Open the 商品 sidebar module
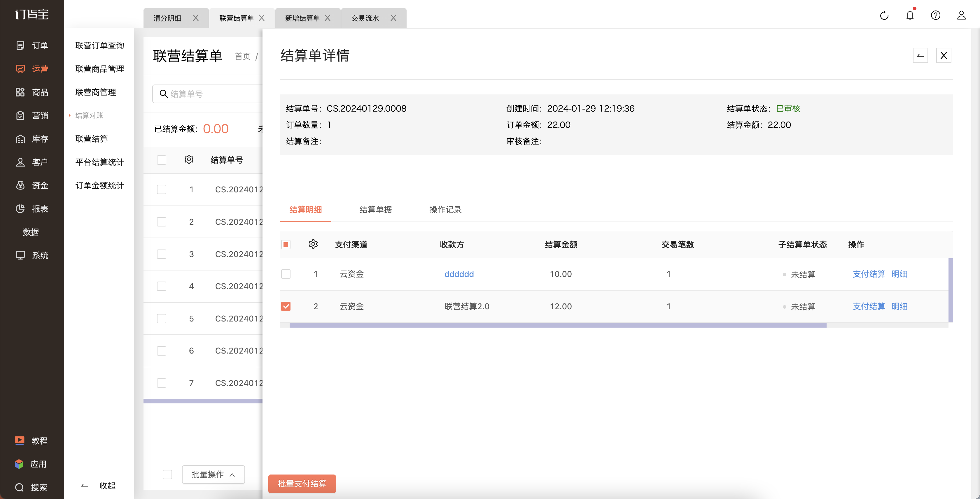The height and width of the screenshot is (499, 980). [32, 92]
